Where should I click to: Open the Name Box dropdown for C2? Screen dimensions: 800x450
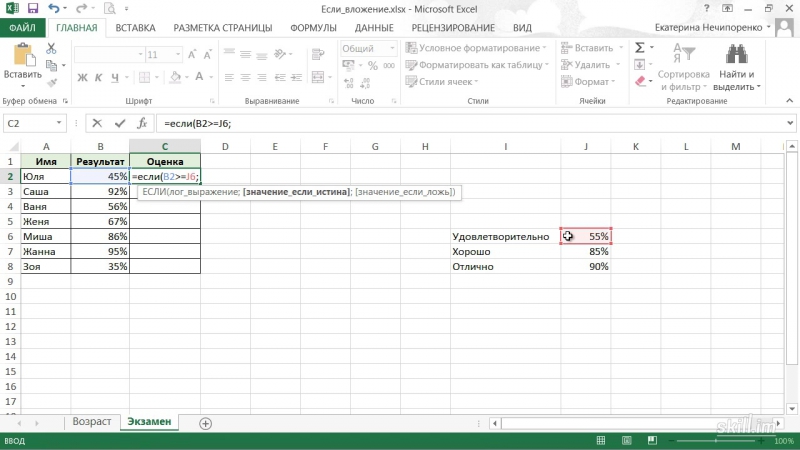click(61, 123)
